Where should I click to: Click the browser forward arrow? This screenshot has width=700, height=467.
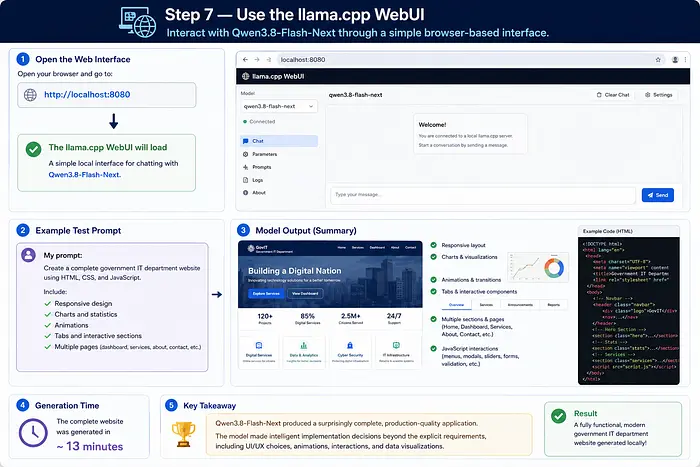(x=257, y=59)
